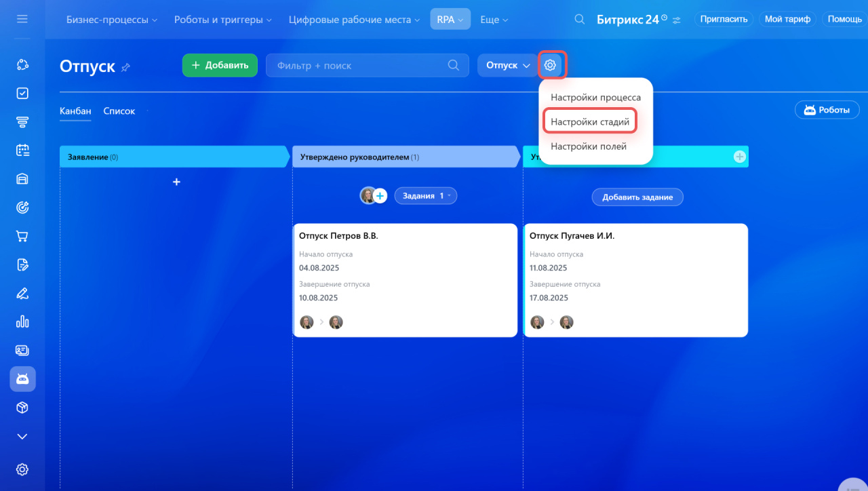Click the plus icon on the third stage header
Image resolution: width=868 pixels, height=491 pixels.
(x=739, y=157)
